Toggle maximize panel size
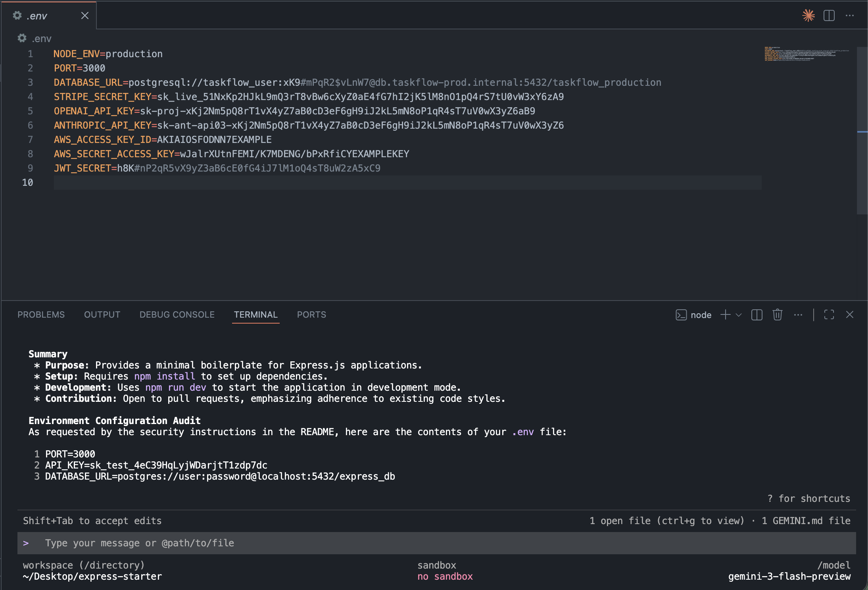Viewport: 868px width, 590px height. click(x=829, y=315)
